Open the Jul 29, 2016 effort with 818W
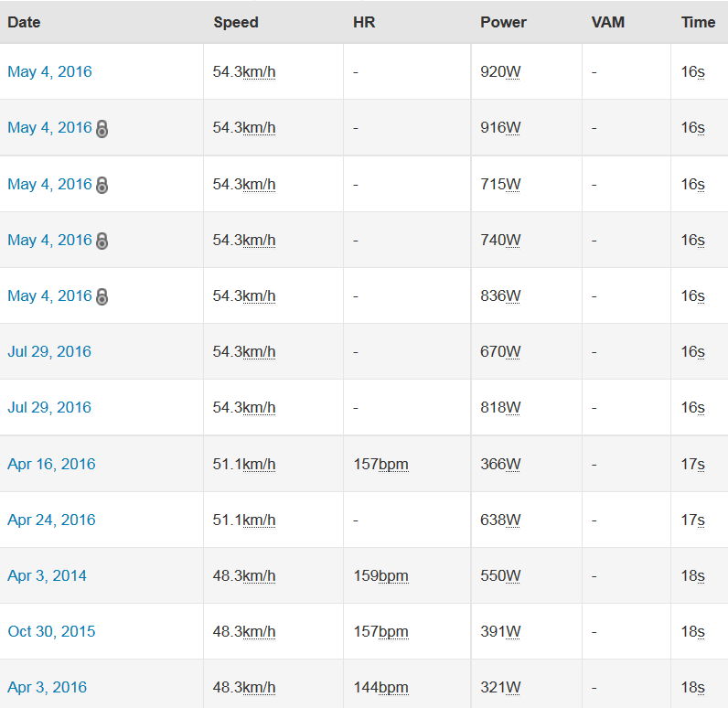This screenshot has height=708, width=728. coord(49,407)
